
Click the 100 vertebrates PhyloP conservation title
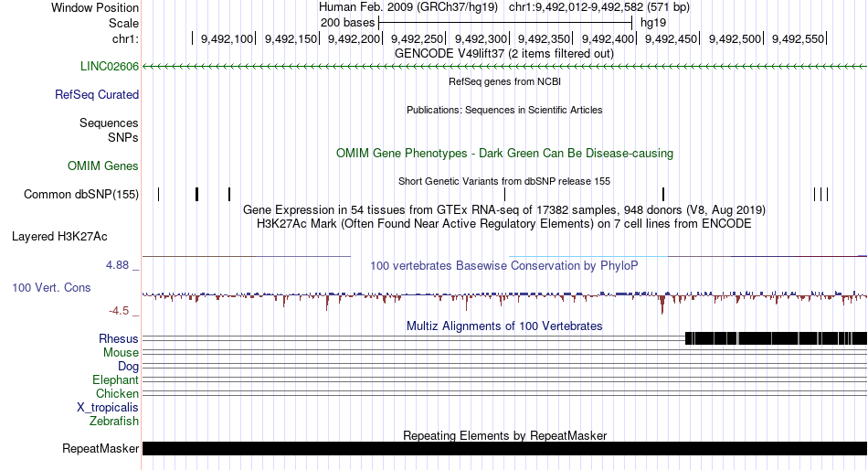tap(504, 265)
